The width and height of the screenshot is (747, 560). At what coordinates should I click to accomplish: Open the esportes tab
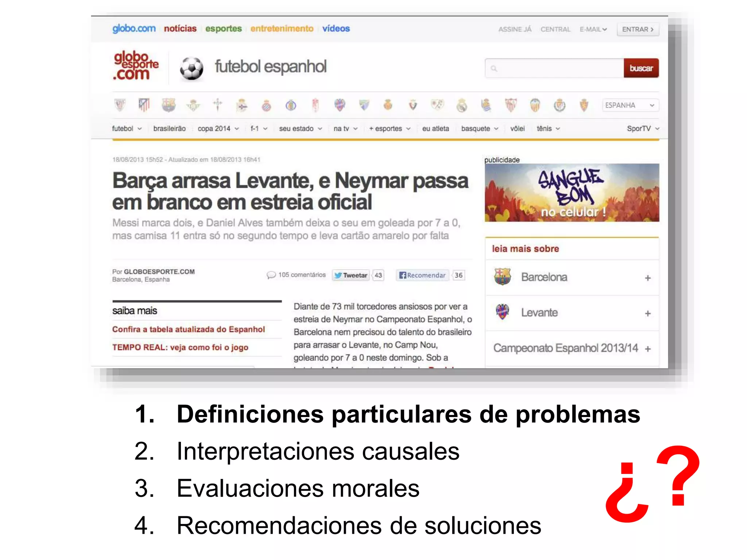(224, 28)
